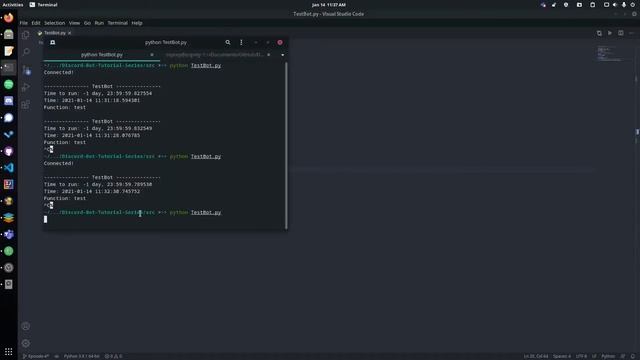Open the Run menu
The image size is (640, 360).
[x=99, y=23]
